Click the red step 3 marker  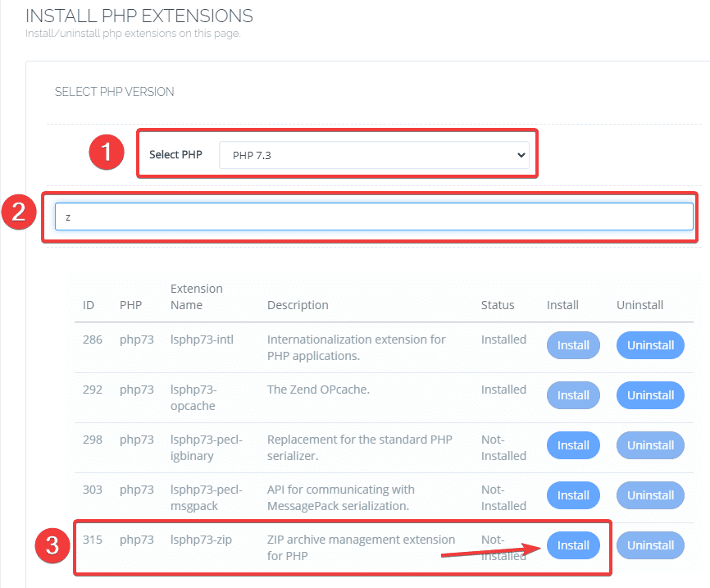click(x=51, y=546)
